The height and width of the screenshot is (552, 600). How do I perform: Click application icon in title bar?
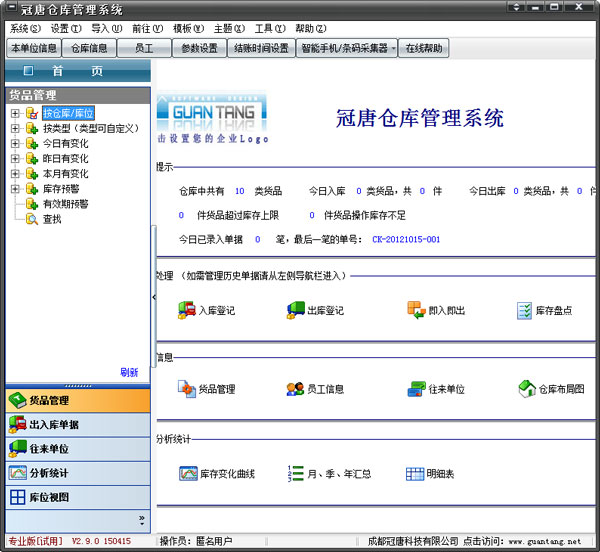click(11, 8)
